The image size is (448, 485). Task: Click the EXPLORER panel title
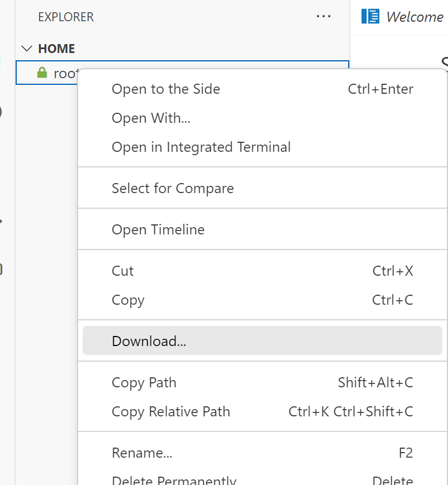pos(66,17)
